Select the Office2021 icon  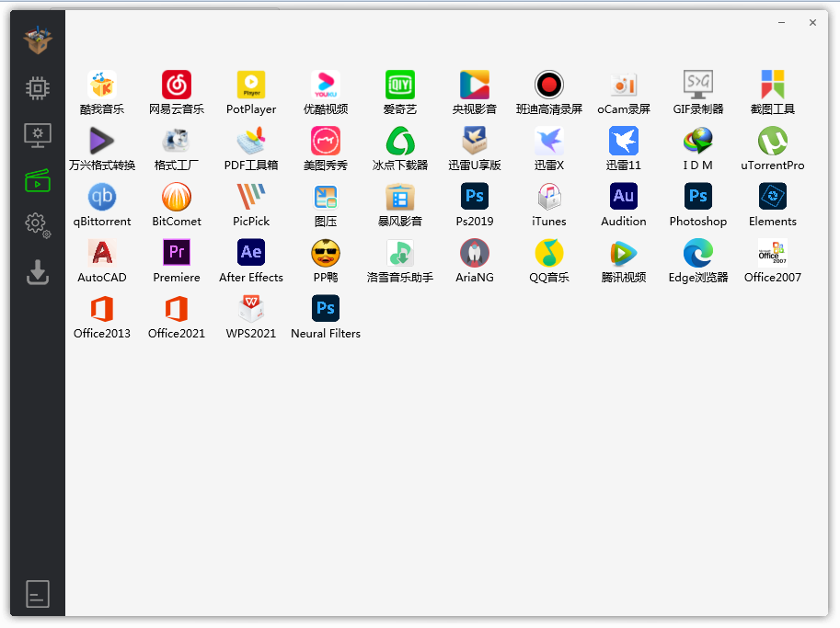177,310
